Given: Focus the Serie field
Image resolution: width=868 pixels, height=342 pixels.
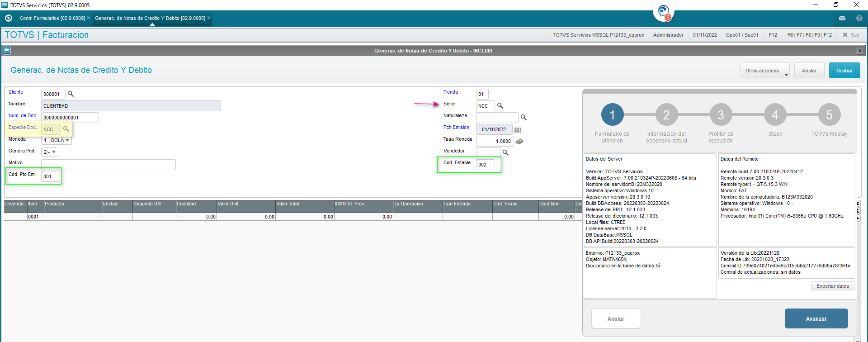Looking at the screenshot, I should [x=485, y=106].
